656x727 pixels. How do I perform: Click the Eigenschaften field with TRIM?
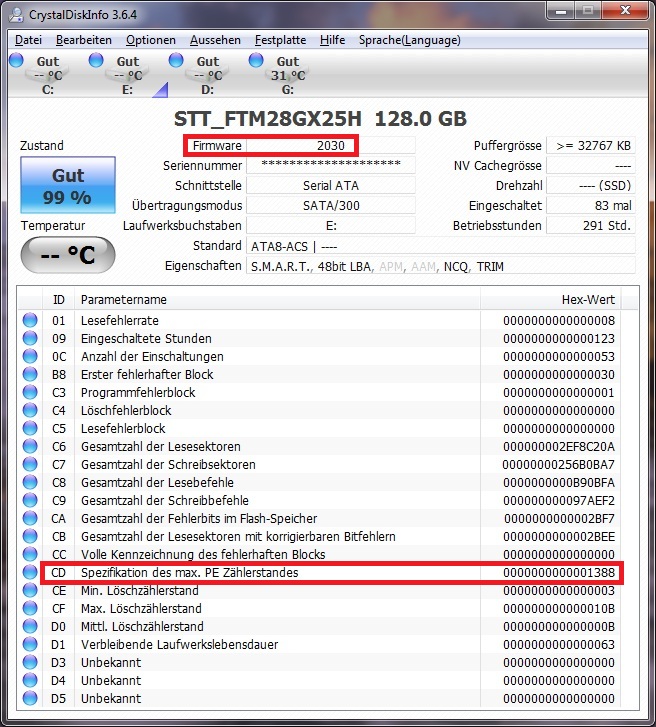tap(440, 266)
